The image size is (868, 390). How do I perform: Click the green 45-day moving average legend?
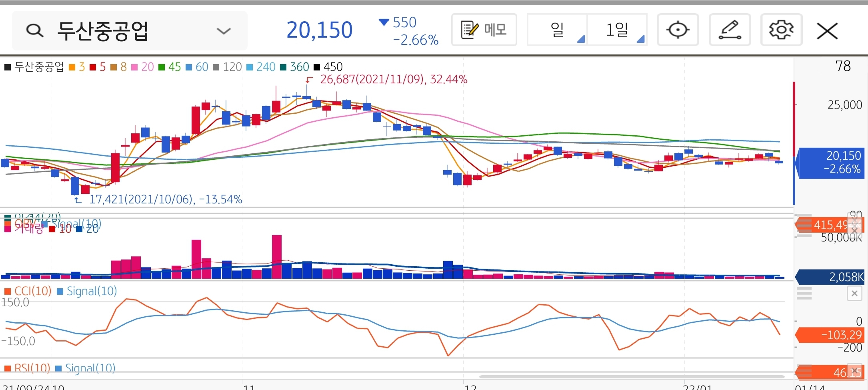tap(170, 67)
